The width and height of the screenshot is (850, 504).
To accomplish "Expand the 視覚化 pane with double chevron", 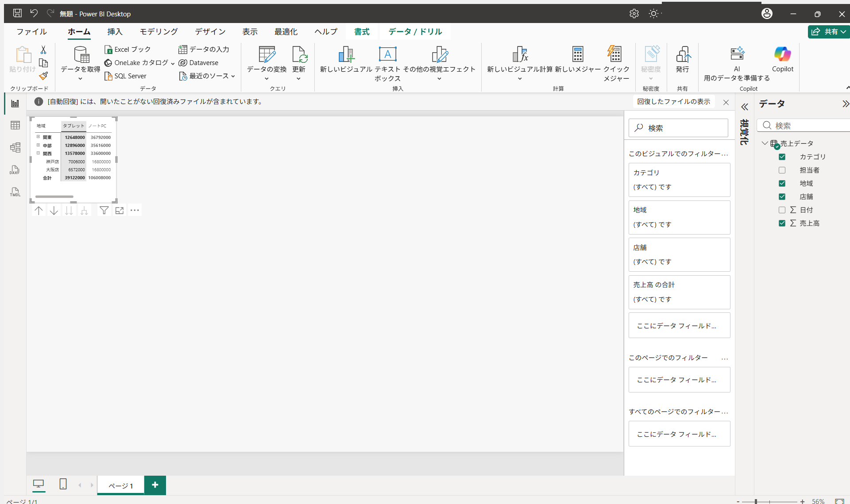I will [745, 107].
